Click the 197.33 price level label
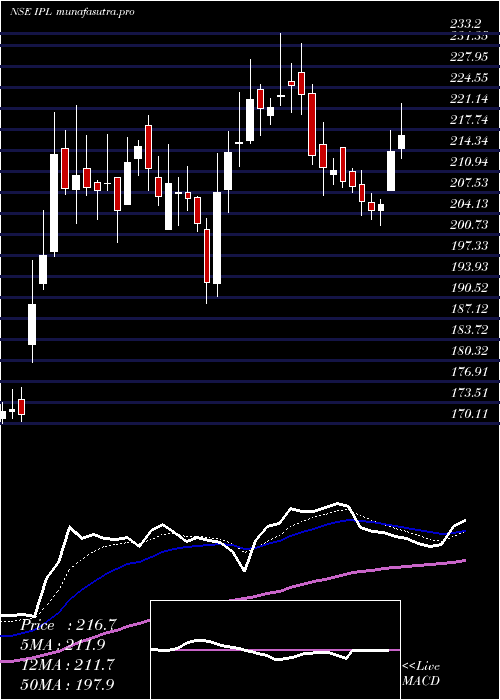Viewport: 500px width, 700px height. click(x=469, y=246)
